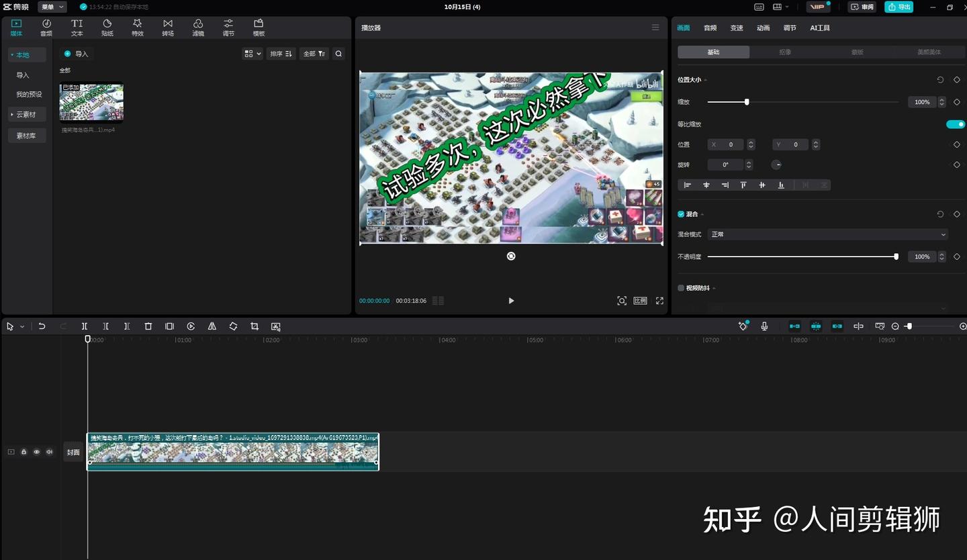Select the 抠像 sub-tab

[785, 52]
